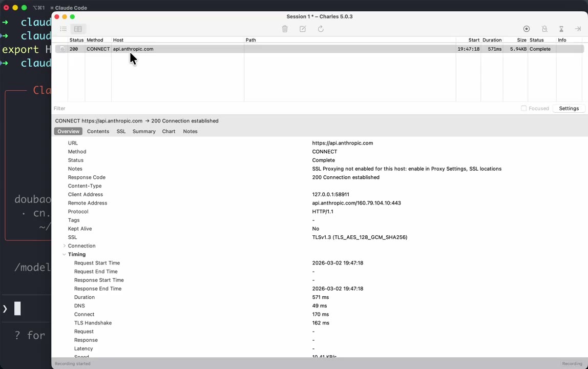Expand the Connection section

65,246
